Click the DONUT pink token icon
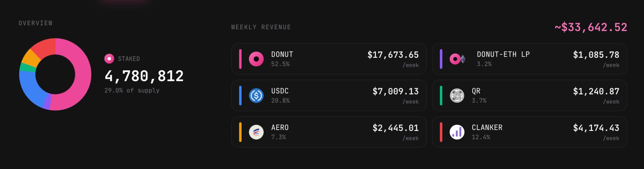Viewport: 644px width, 169px height. coord(256,59)
